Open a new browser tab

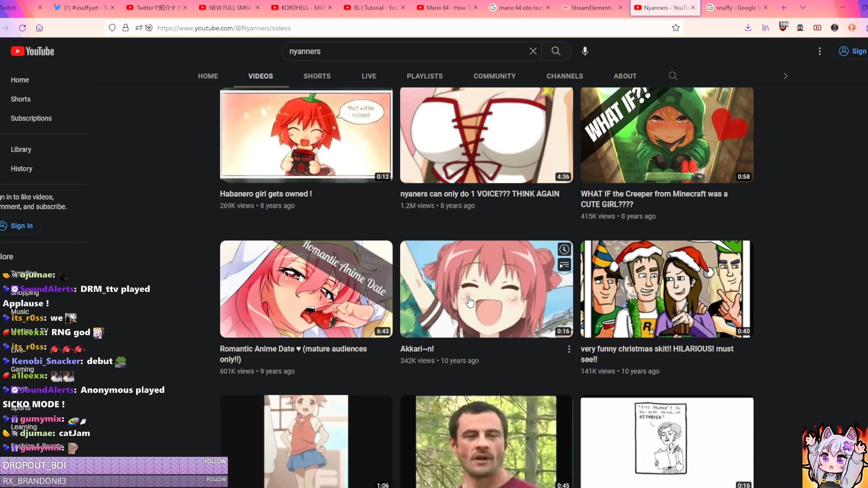click(783, 8)
